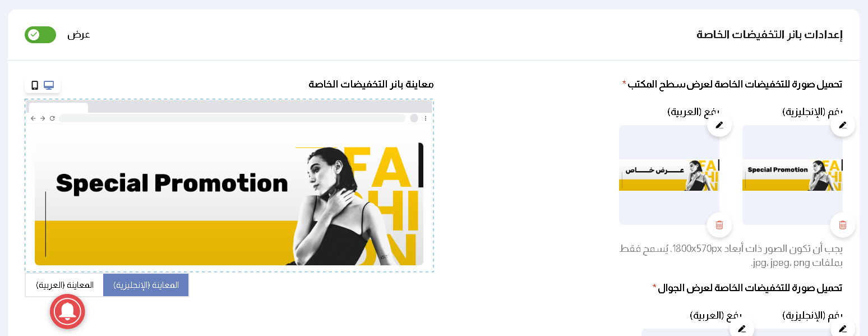The height and width of the screenshot is (336, 868).
Task: Delete the Arabic desktop banner image
Action: [x=719, y=225]
